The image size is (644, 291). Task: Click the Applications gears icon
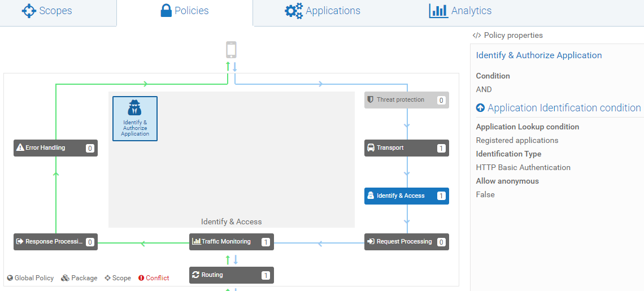(x=294, y=11)
